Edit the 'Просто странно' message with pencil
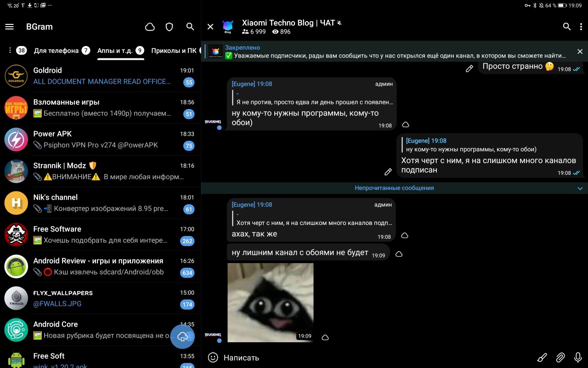Screen dimensions: 588x368 [469, 69]
